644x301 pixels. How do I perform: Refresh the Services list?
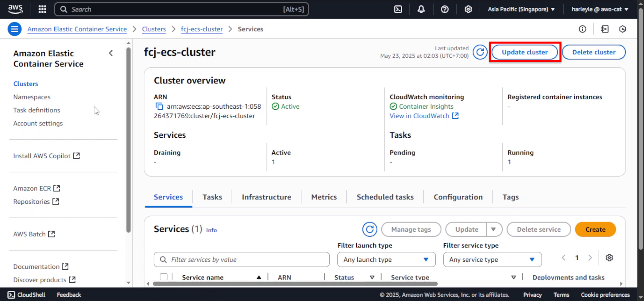[x=370, y=229]
